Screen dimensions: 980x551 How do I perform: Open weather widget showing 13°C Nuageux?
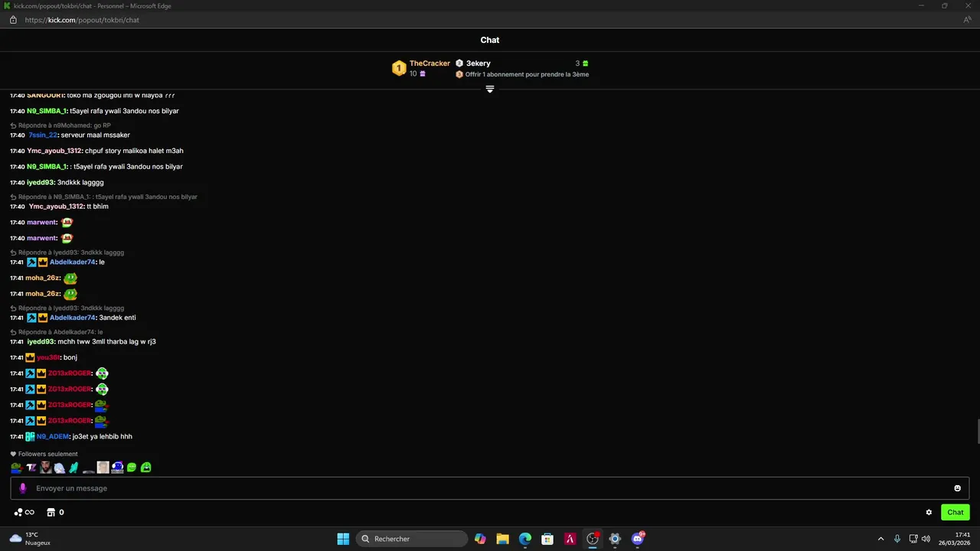click(30, 539)
